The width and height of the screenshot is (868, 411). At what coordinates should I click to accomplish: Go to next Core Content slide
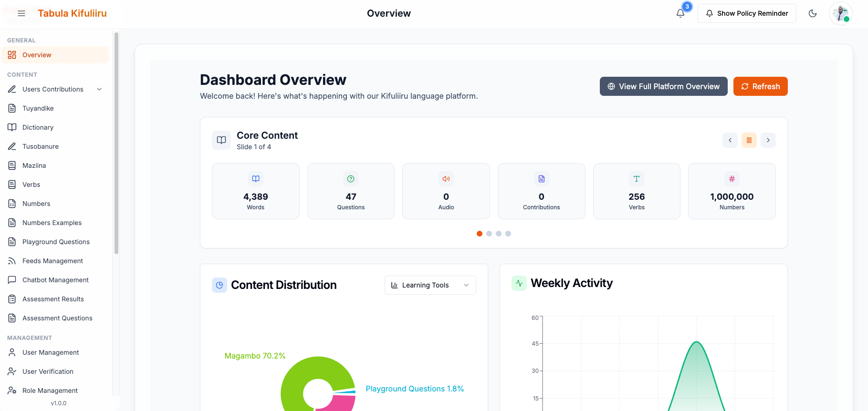768,140
